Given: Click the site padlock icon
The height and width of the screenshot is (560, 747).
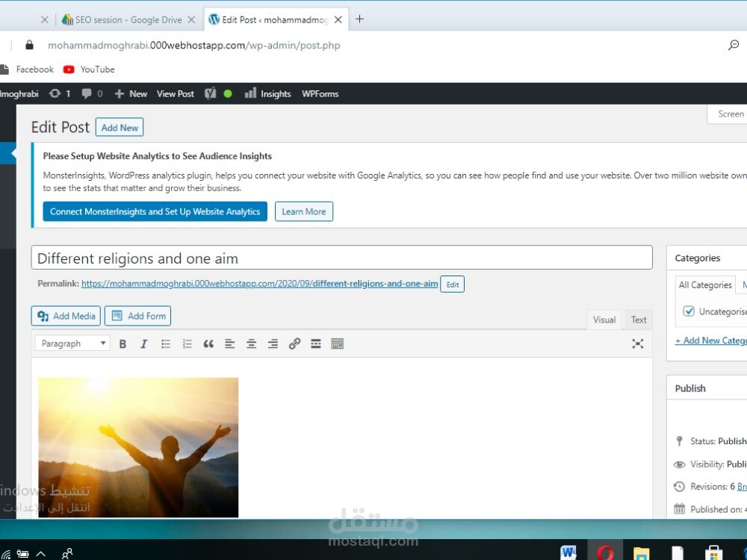Looking at the screenshot, I should coord(30,46).
